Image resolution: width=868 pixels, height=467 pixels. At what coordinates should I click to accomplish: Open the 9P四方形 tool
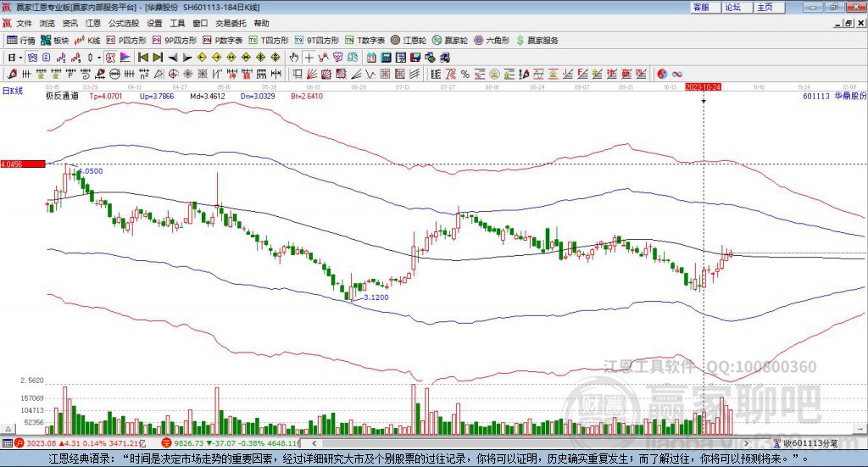175,41
